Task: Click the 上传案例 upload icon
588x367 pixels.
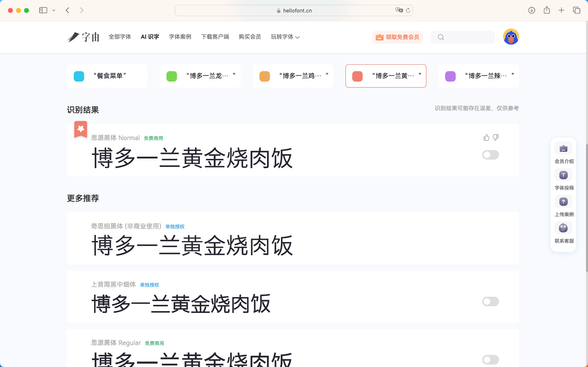Action: (563, 202)
